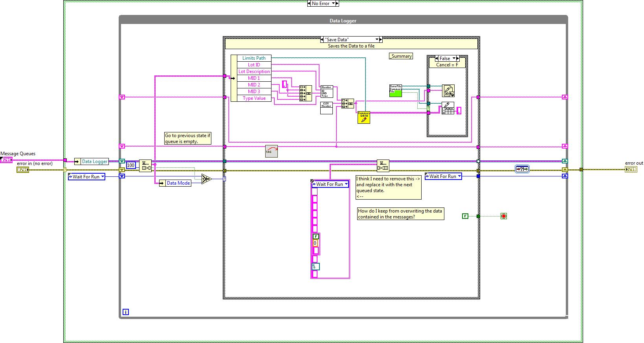The width and height of the screenshot is (644, 343).
Task: Select MID 3 unbundle element
Action: [254, 92]
